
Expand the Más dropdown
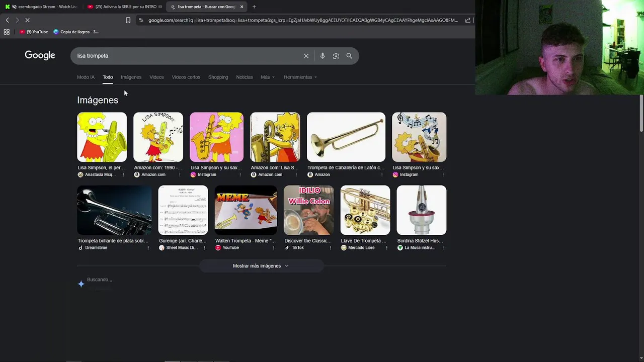tap(268, 77)
